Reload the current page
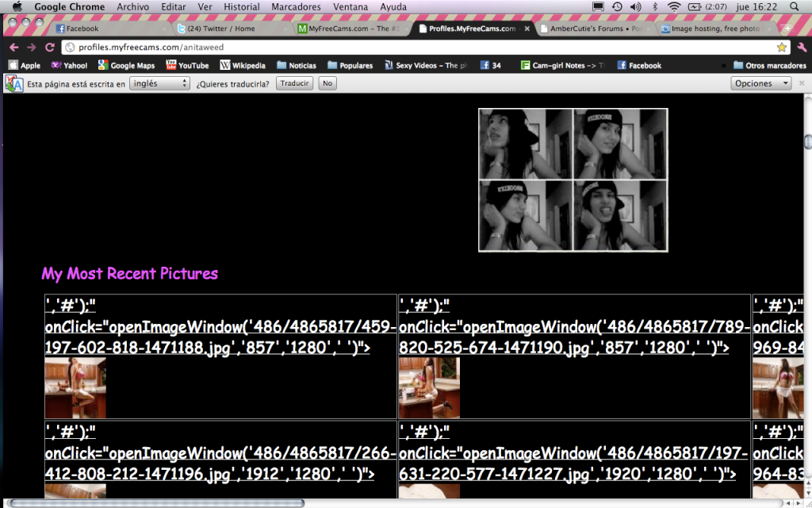Viewport: 812px width, 508px height. click(50, 47)
